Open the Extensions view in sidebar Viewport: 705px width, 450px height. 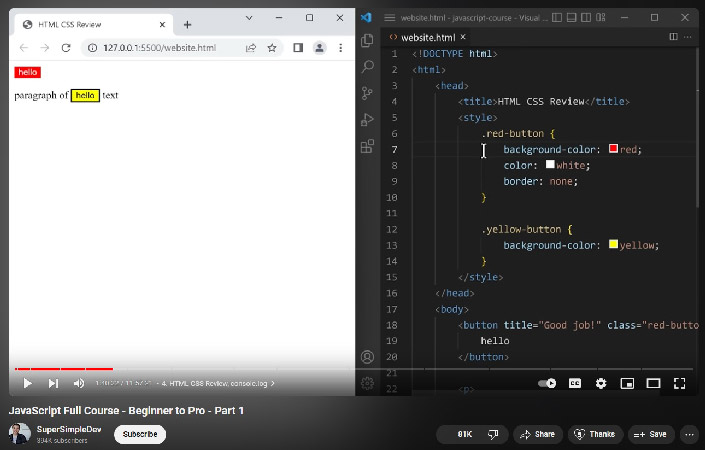367,146
